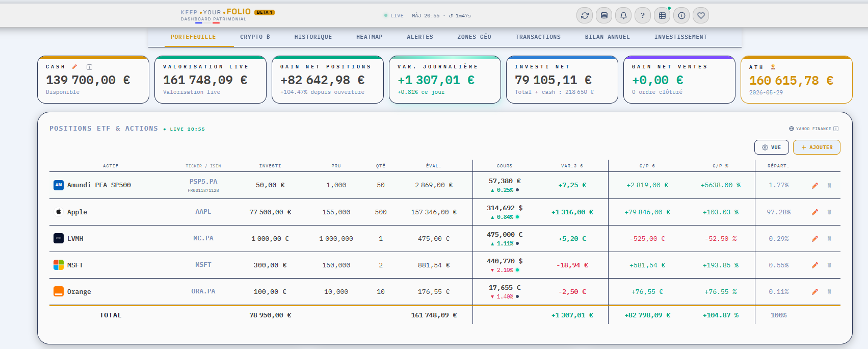Edit the Amundi PEA SP500 row

point(815,186)
